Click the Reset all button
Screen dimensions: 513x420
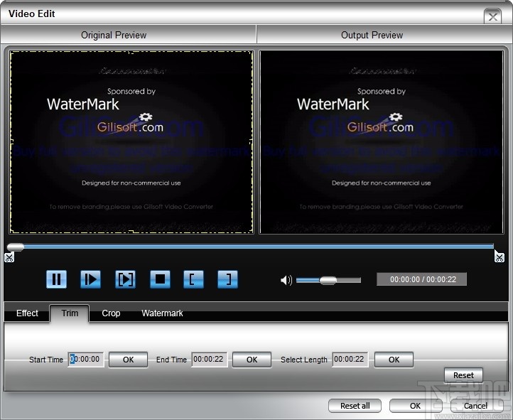point(355,406)
